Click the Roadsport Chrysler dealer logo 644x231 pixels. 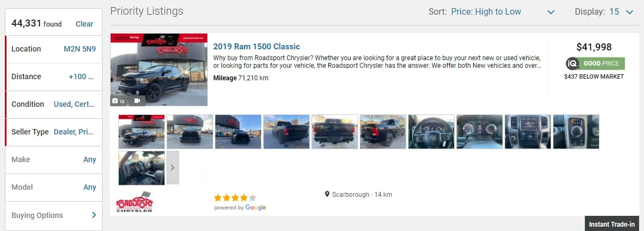(135, 202)
